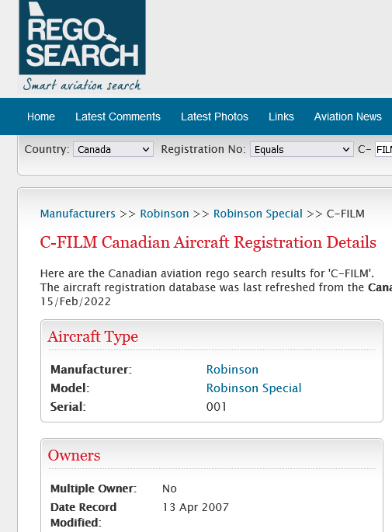The image size is (392, 532).
Task: Open the Links menu item
Action: [x=281, y=116]
